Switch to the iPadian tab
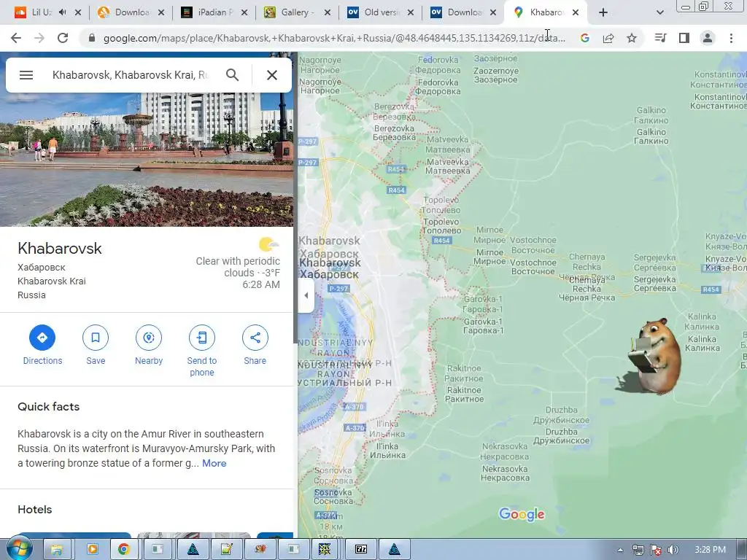Image resolution: width=747 pixels, height=560 pixels. pos(214,12)
